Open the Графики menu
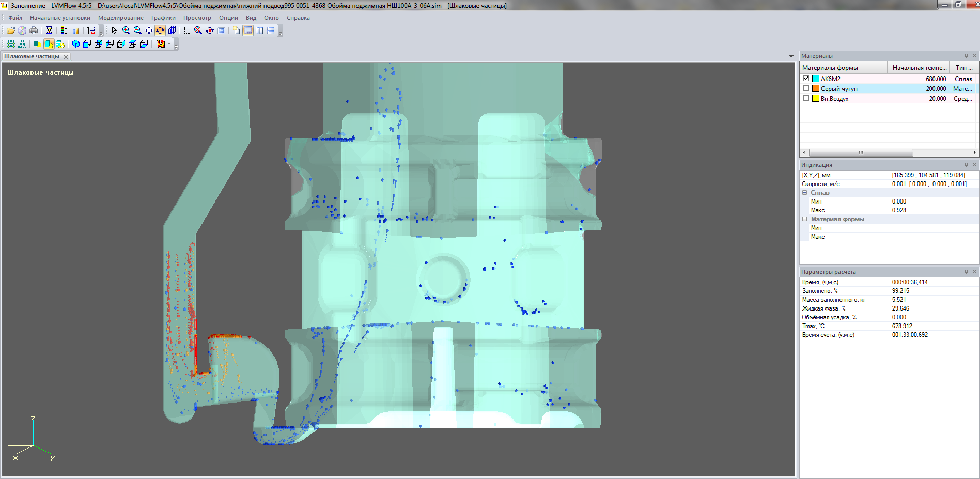The width and height of the screenshot is (980, 479). (163, 18)
